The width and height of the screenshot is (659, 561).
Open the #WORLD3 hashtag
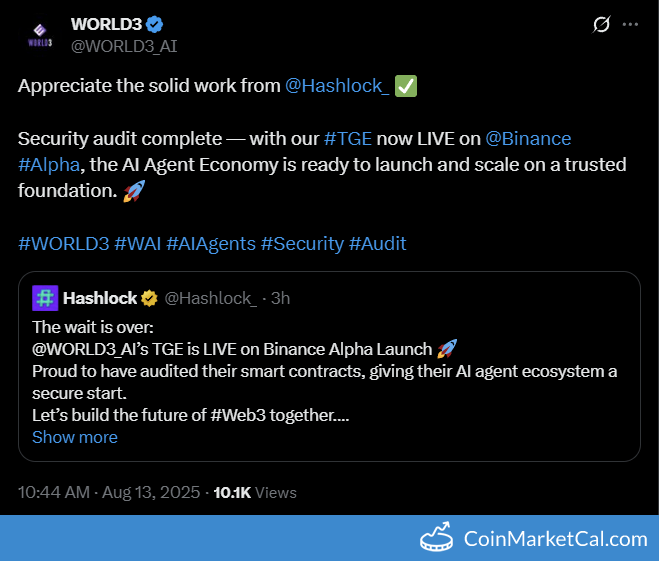(x=63, y=243)
